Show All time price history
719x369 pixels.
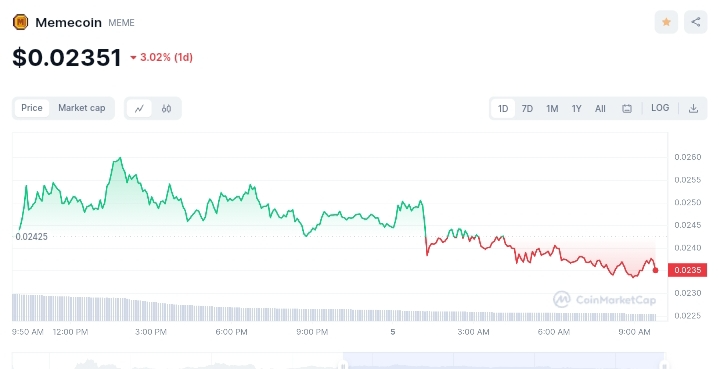click(x=600, y=109)
